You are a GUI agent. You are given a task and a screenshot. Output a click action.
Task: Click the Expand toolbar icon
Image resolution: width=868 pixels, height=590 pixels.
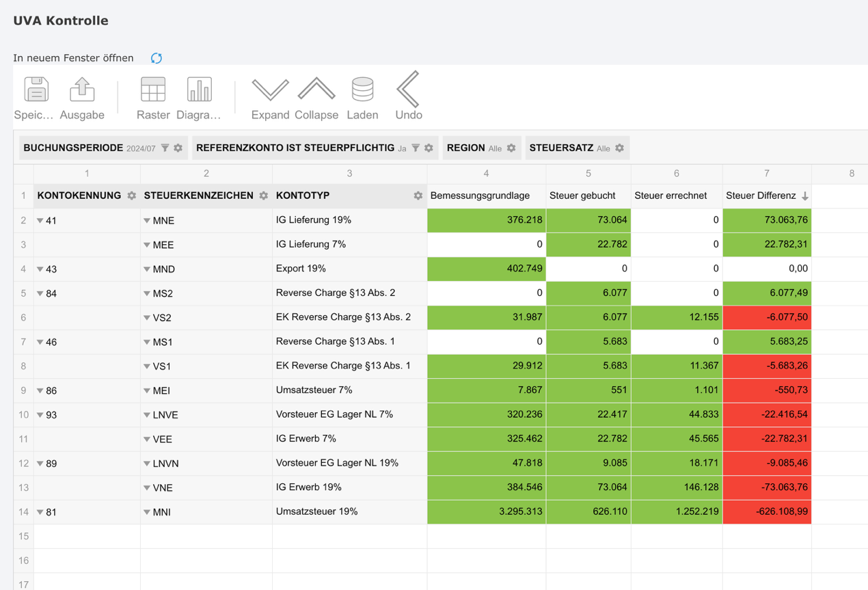click(x=270, y=90)
